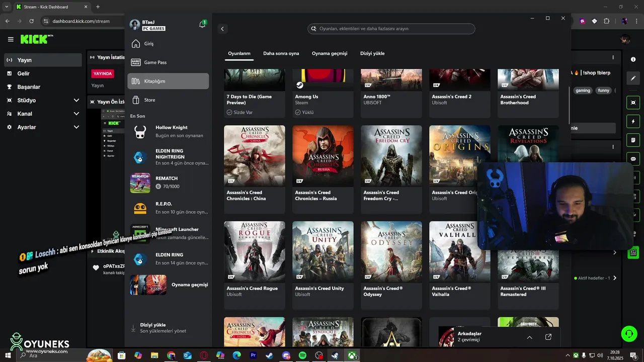Open Diziyi yükle download manager
Image resolution: width=644 pixels, height=362 pixels.
[168, 328]
